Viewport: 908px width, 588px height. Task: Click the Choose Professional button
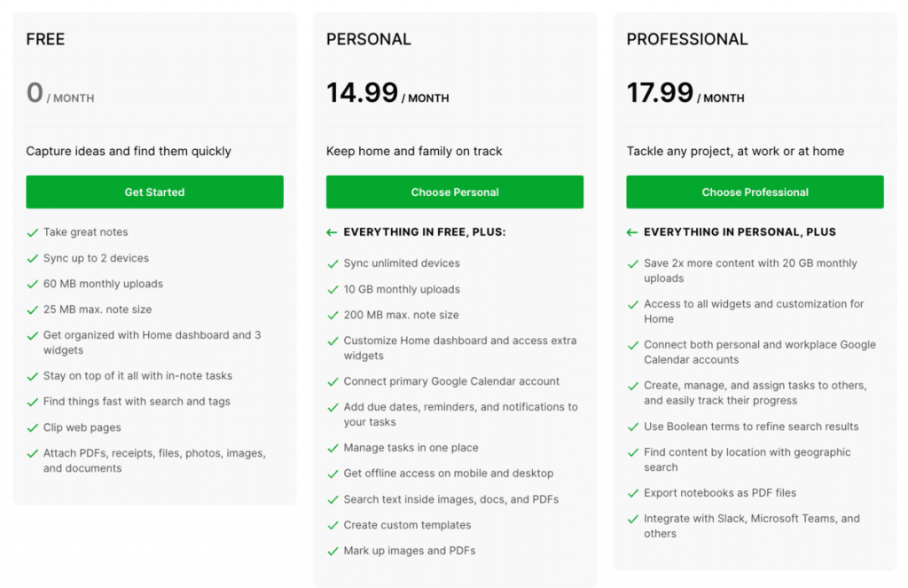(754, 192)
